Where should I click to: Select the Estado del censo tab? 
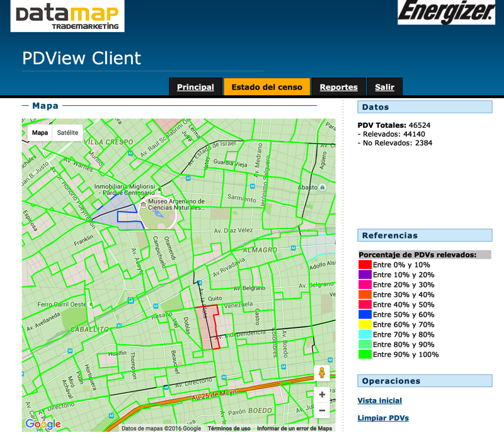(266, 87)
